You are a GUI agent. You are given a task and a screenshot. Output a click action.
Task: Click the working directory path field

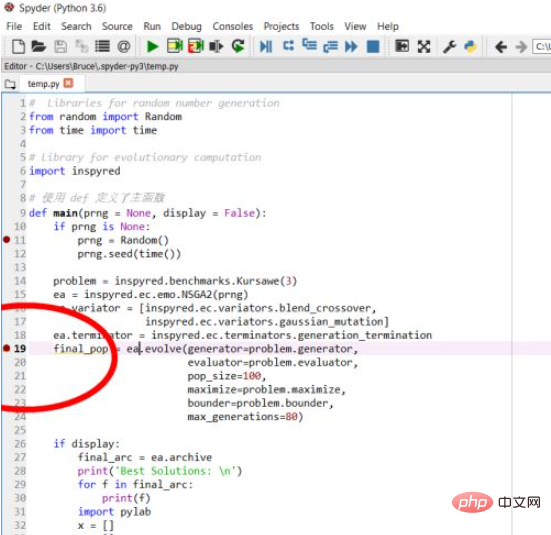[542, 46]
